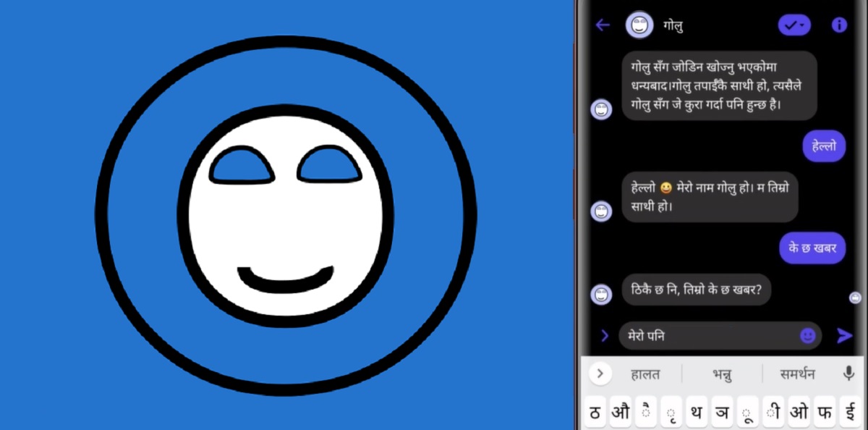Click the large smiley face logo
This screenshot has width=868, height=430.
(x=286, y=216)
